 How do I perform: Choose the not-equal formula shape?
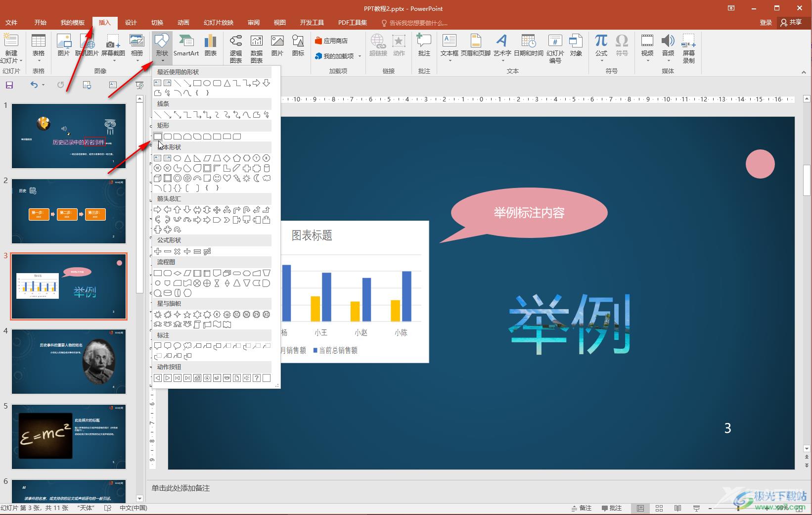[x=207, y=251]
